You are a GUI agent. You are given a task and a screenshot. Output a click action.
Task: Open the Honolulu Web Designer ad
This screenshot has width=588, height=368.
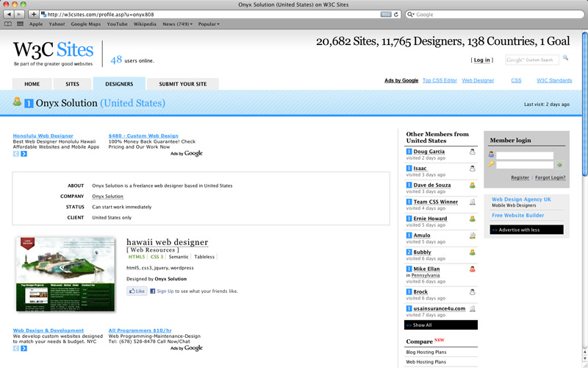tap(43, 136)
